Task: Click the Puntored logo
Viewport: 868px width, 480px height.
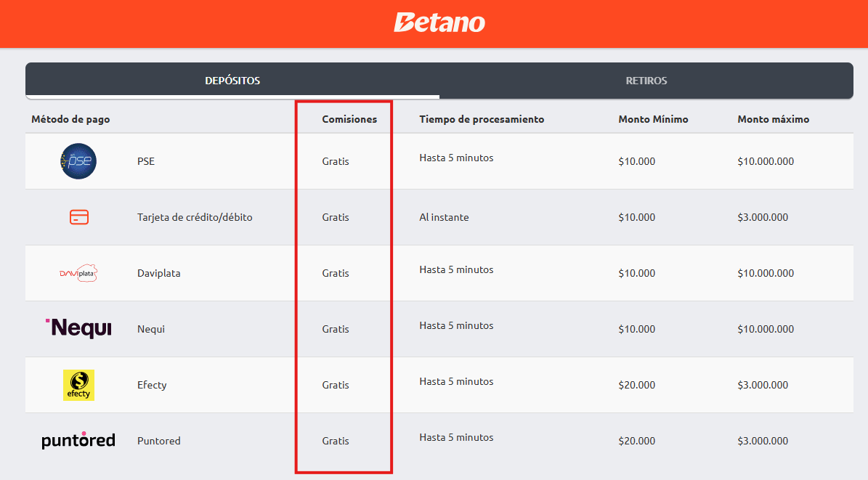Action: pos(78,440)
